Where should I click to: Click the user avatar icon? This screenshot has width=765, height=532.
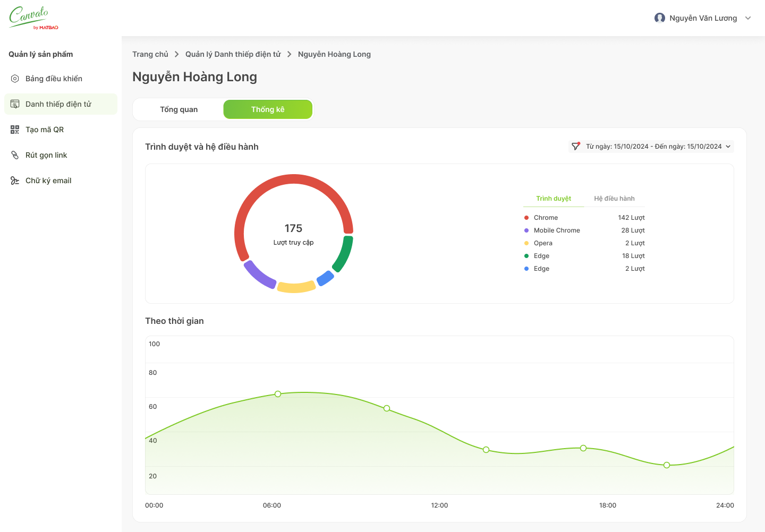[660, 18]
